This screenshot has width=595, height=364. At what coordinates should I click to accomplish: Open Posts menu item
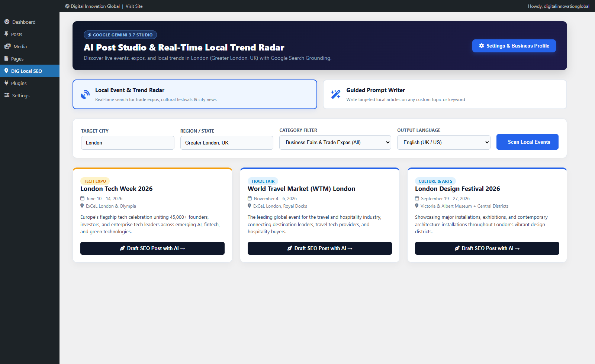pos(30,34)
